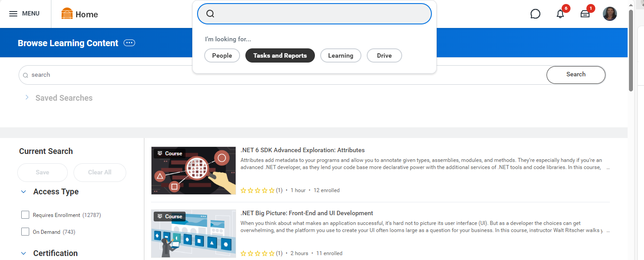The image size is (644, 260).
Task: Click the global search input field
Action: pyautogui.click(x=314, y=14)
